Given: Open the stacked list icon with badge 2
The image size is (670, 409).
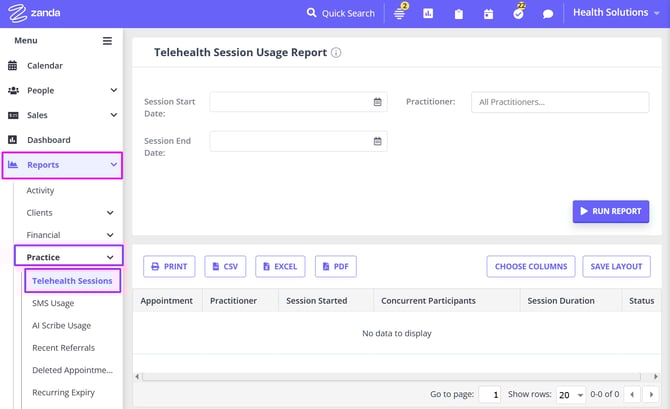Looking at the screenshot, I should [400, 14].
